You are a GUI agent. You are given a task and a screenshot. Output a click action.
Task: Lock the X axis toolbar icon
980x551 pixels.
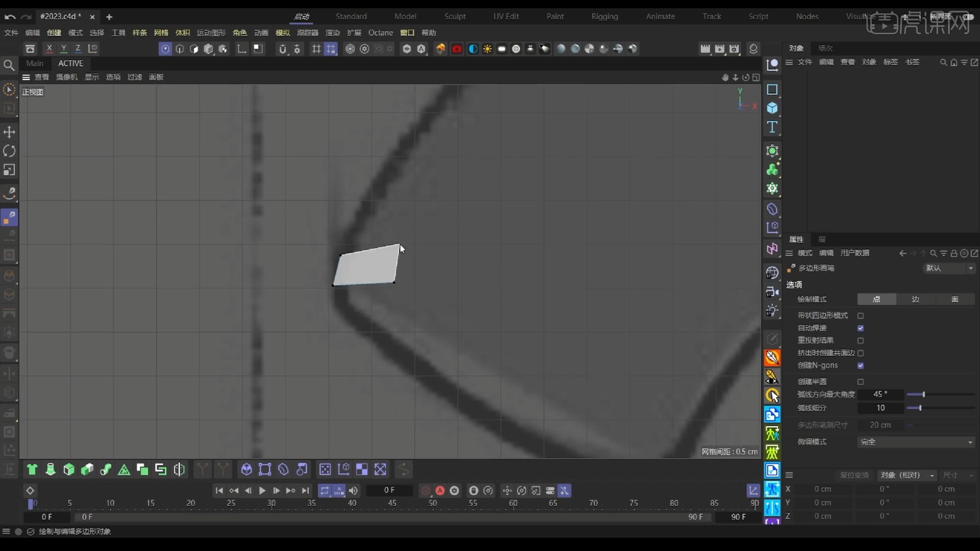[x=49, y=48]
